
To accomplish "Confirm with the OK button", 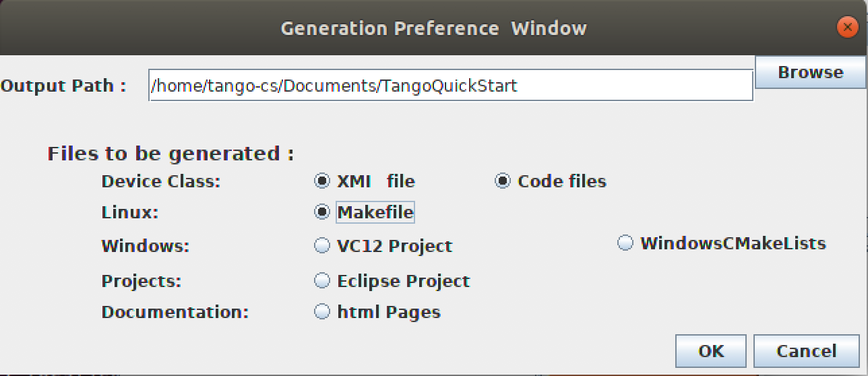I will [x=711, y=351].
